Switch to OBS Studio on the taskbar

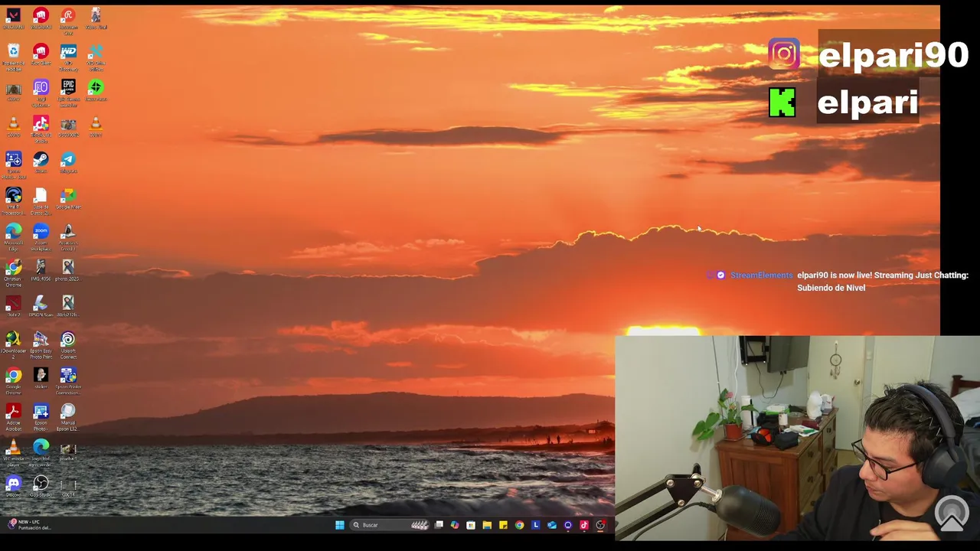[x=600, y=525]
